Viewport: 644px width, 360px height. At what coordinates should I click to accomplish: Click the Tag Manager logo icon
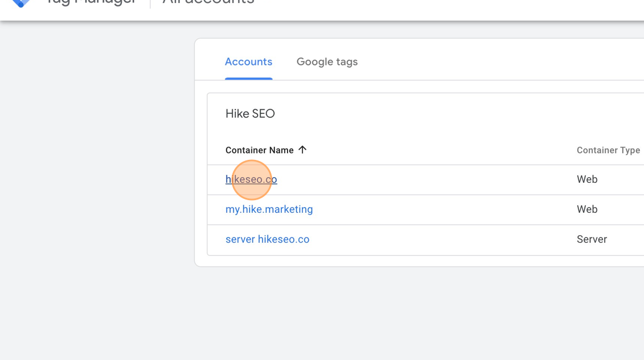[21, 3]
